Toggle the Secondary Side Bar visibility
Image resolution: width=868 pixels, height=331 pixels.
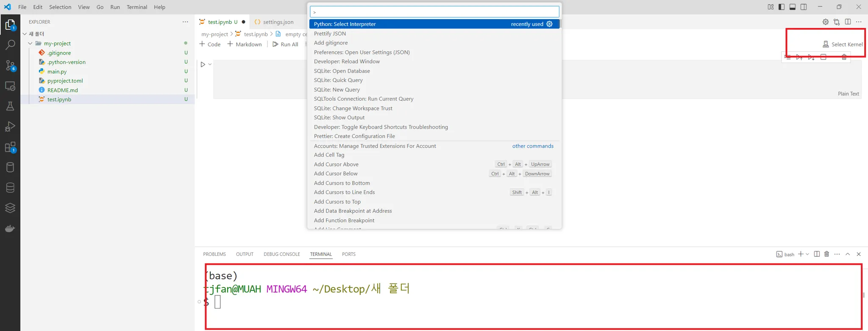click(804, 7)
